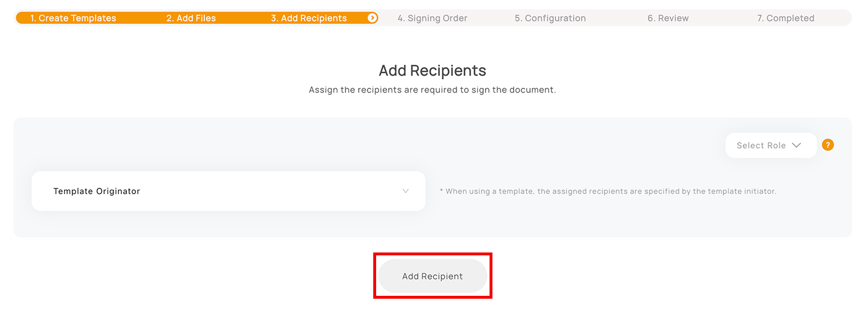This screenshot has height=312, width=868.
Task: Jump to the 4. Signing Order step
Action: [x=432, y=18]
